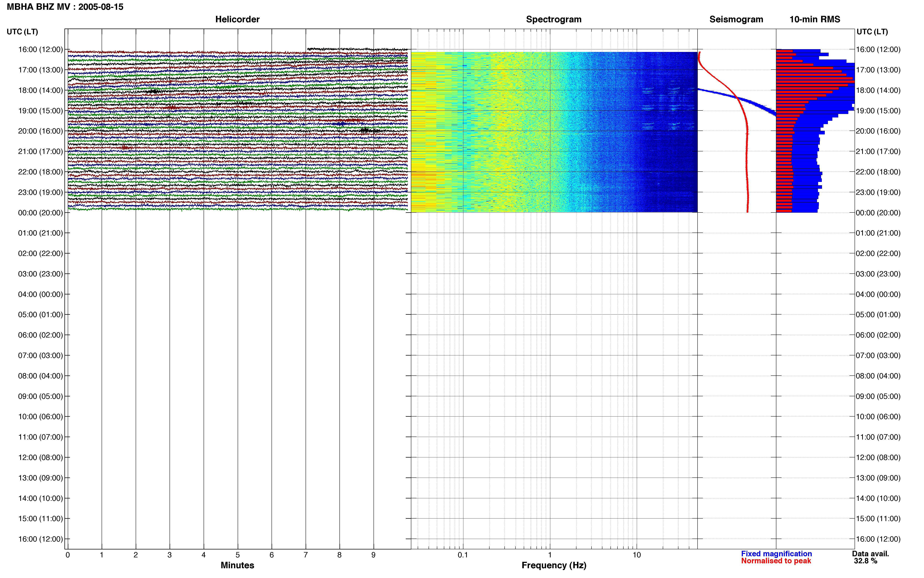
Task: Click '20:00 (16:00)' on the Helicorder time axis
Action: 41,131
